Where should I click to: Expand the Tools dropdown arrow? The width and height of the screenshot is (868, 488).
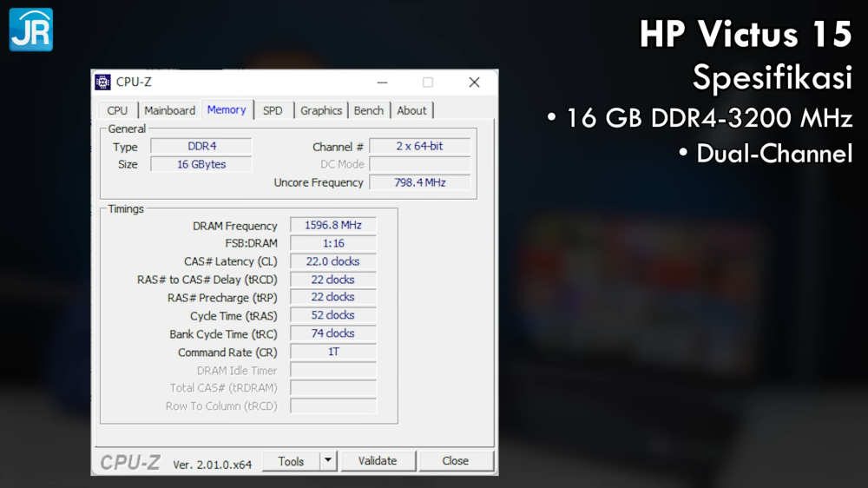tap(328, 461)
